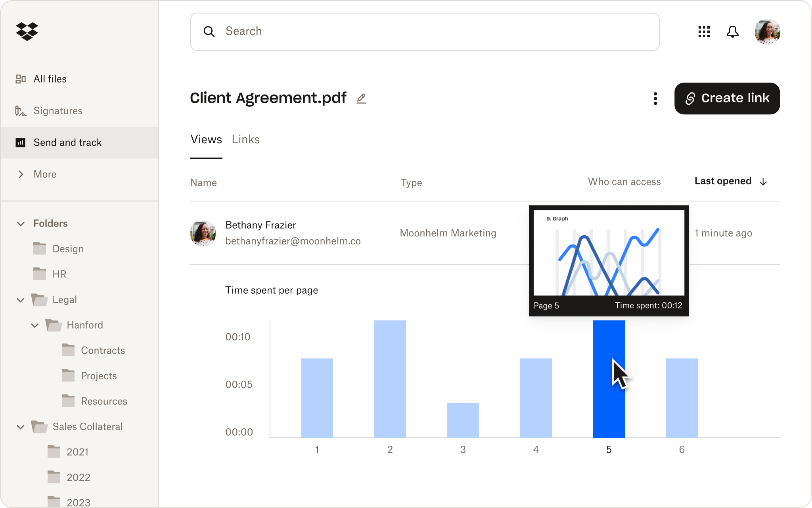Select the Views tab
Image resolution: width=812 pixels, height=508 pixels.
[x=206, y=139]
